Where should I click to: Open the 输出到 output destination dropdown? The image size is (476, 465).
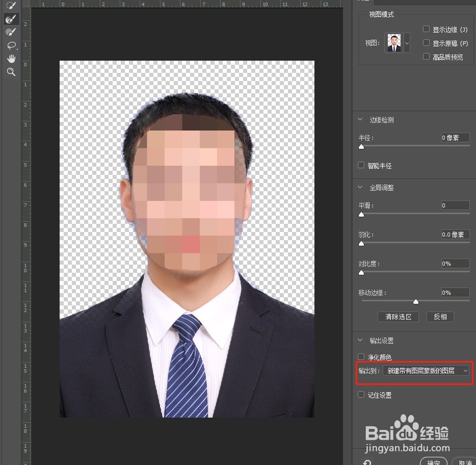(427, 371)
